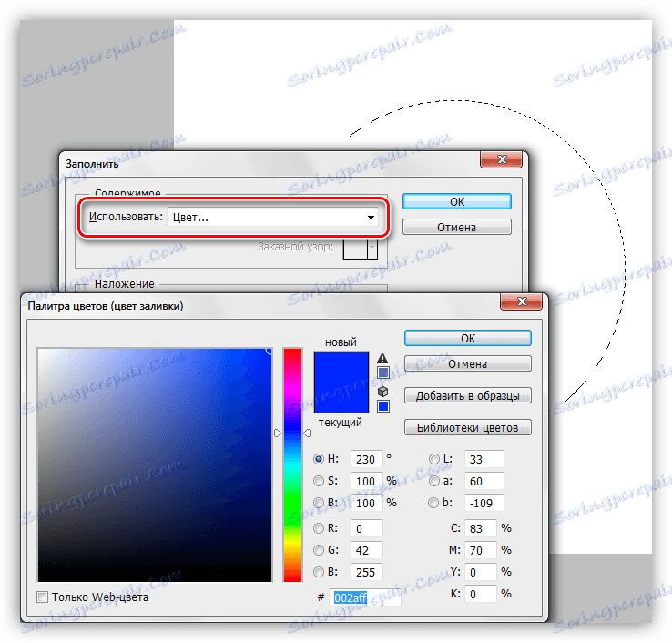The image size is (672, 643).
Task: Select the web-safe color swatch below the cube
Action: coord(383,406)
